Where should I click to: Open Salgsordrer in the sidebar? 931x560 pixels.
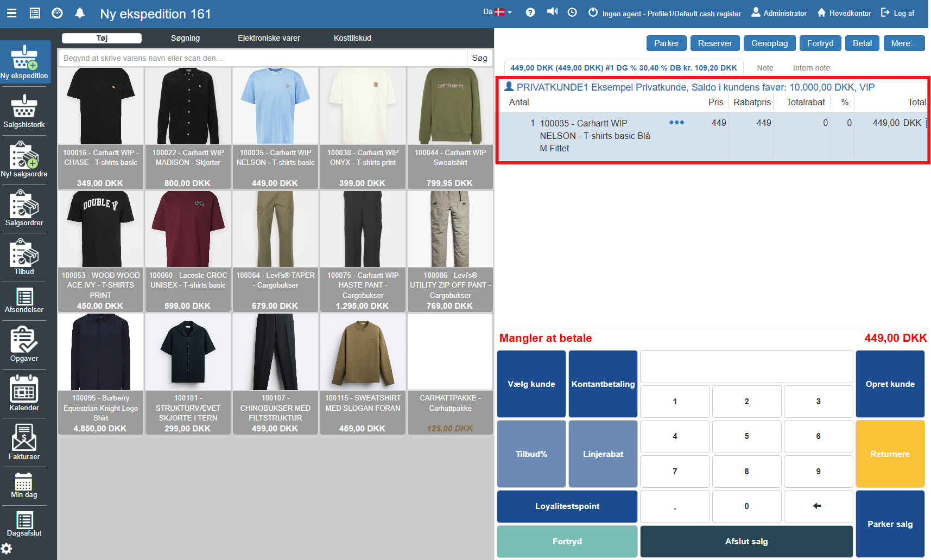tap(24, 208)
